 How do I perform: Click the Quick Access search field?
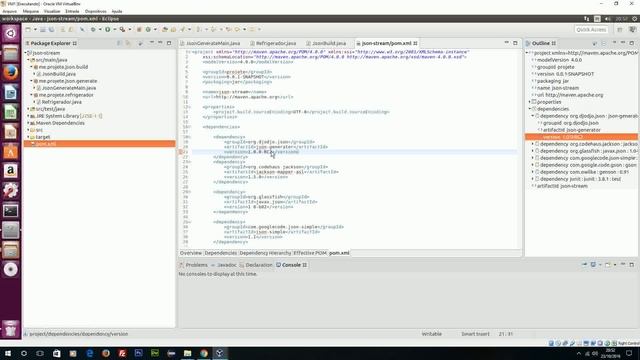click(591, 29)
